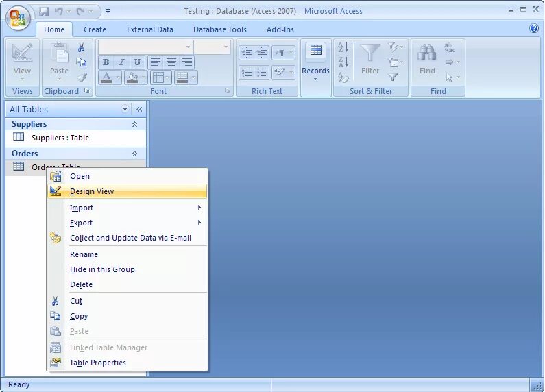Toggle Italic formatting
This screenshot has height=392, width=545.
click(x=121, y=62)
